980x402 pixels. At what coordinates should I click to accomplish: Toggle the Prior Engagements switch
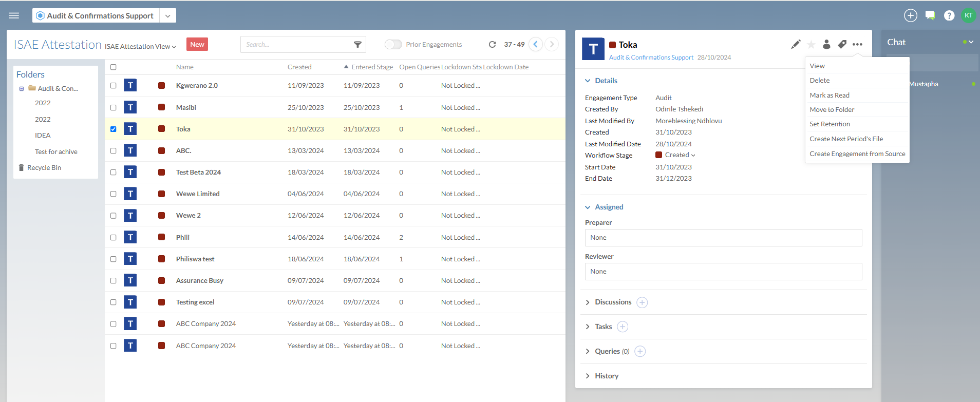[x=393, y=45]
